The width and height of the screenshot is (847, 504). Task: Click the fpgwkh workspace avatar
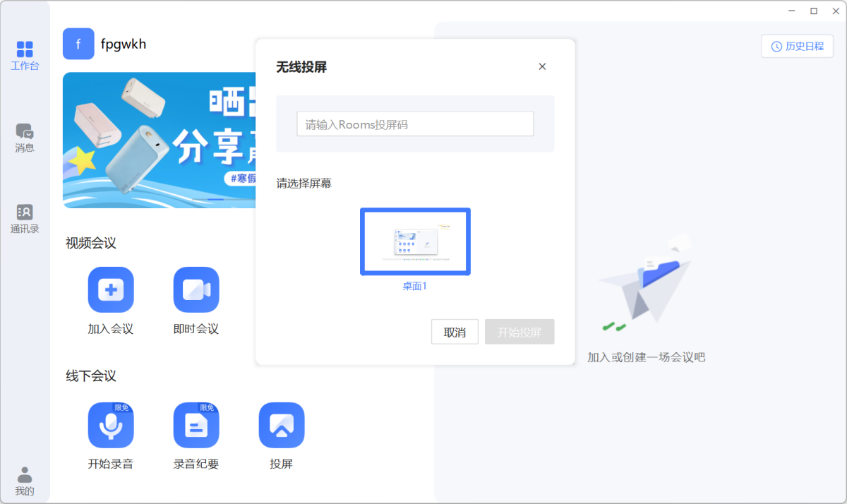click(78, 43)
